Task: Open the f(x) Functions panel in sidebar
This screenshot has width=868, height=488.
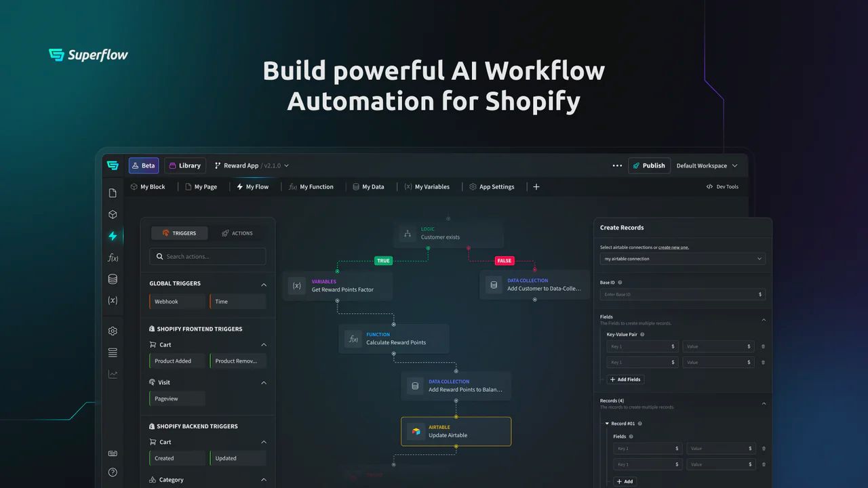Action: coord(113,257)
